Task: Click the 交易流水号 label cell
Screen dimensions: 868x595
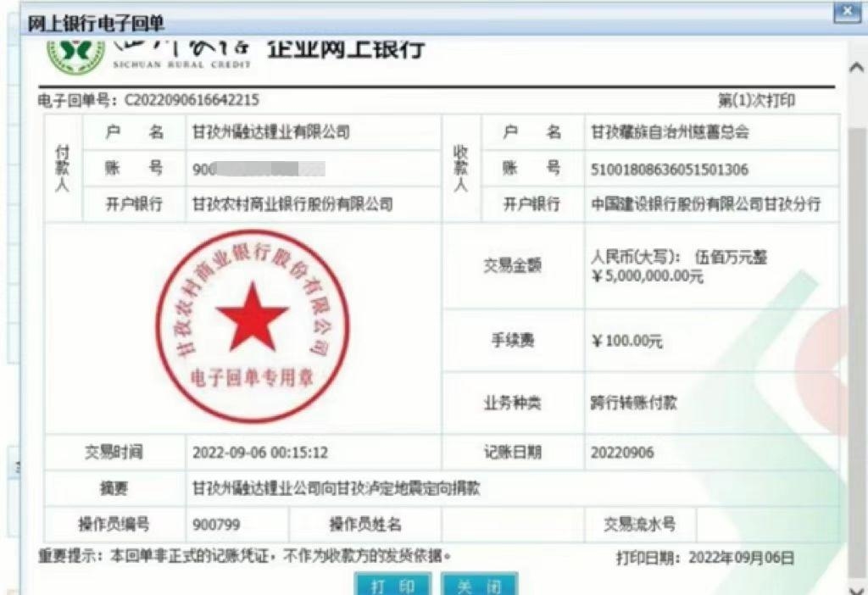Action: tap(640, 524)
